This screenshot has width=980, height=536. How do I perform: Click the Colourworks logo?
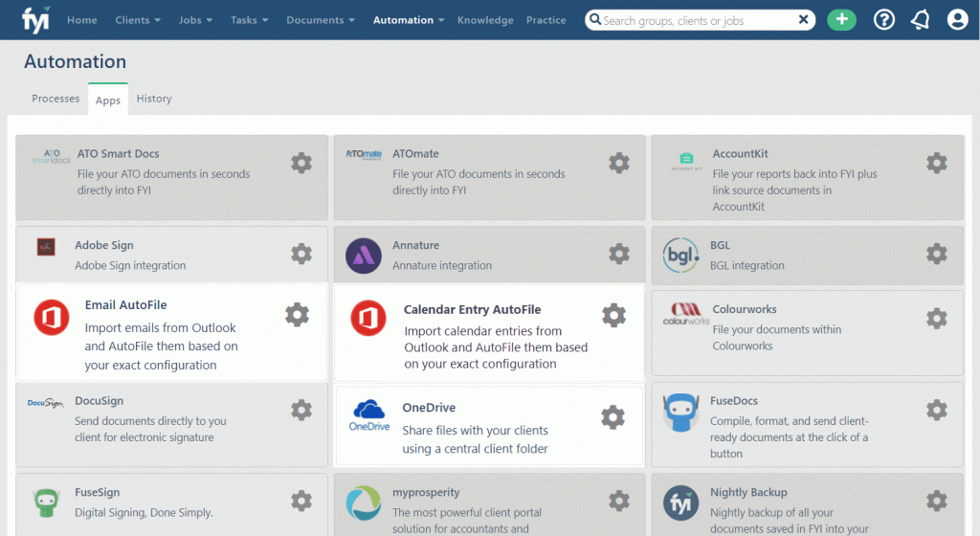pyautogui.click(x=685, y=314)
